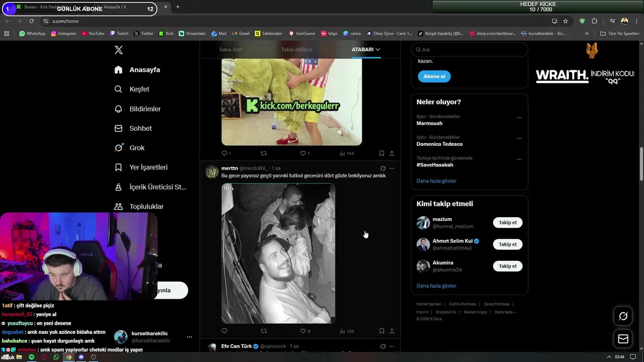Show more in Kimi takip etmeli
Screen dimensions: 644x362
coord(436,286)
